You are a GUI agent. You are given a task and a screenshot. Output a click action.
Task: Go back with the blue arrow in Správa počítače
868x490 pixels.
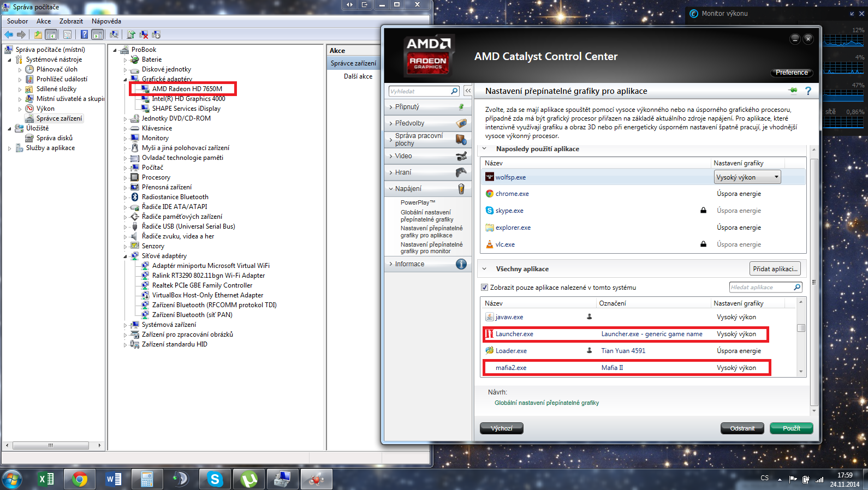(x=9, y=34)
